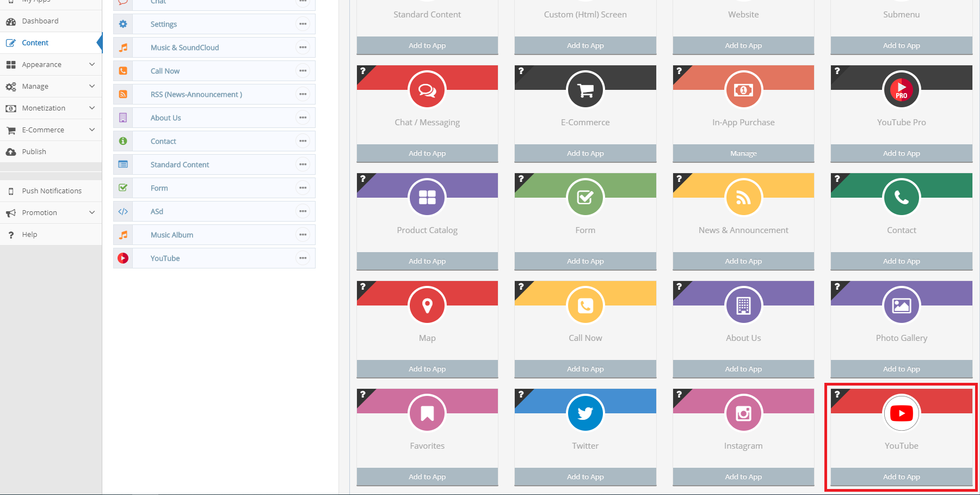Open options menu for Music & SoundCloud row
This screenshot has height=495, width=980.
click(303, 47)
